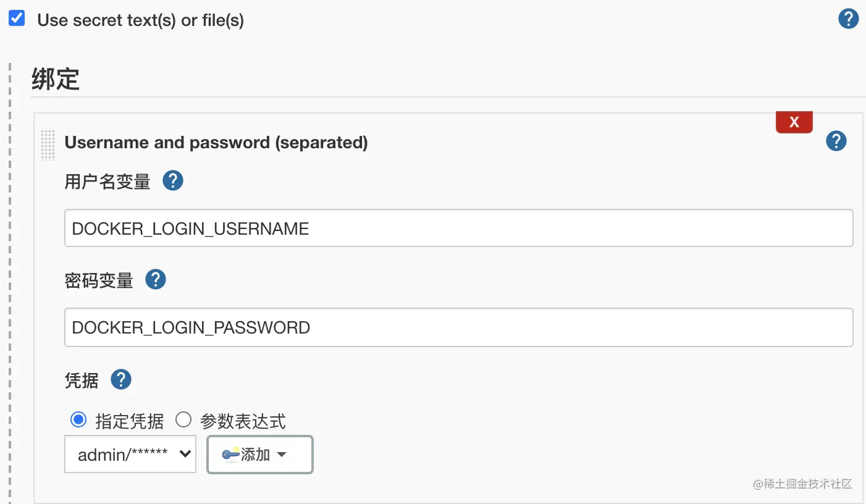Expand the arrow on the 添加 button

pyautogui.click(x=282, y=455)
